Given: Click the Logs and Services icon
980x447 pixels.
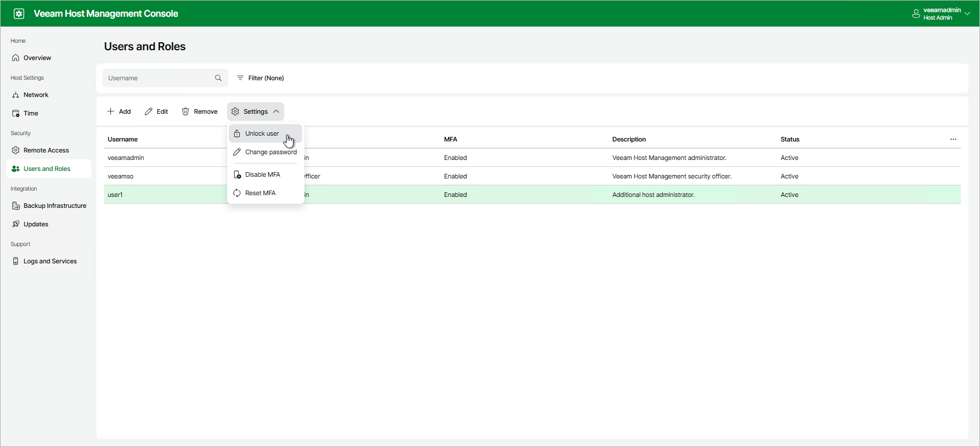Looking at the screenshot, I should (16, 261).
